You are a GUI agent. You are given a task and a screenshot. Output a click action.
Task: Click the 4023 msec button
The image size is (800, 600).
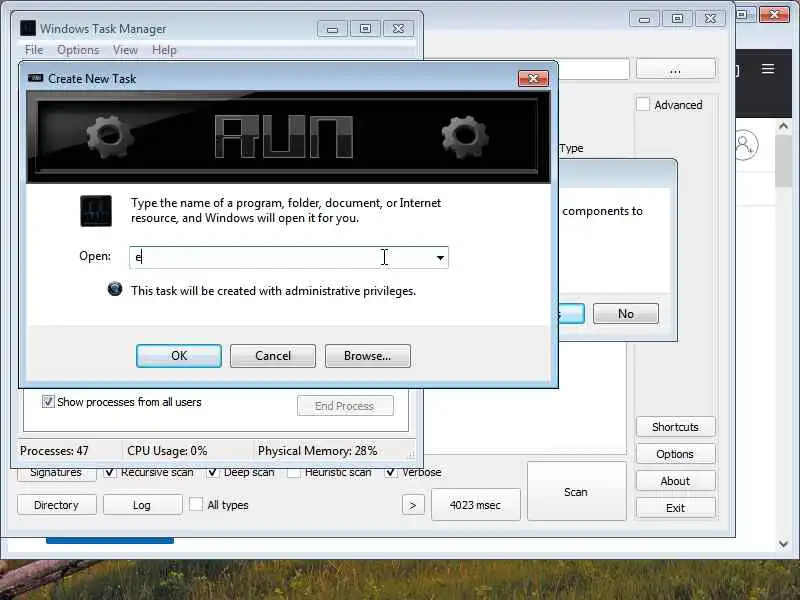click(x=476, y=505)
